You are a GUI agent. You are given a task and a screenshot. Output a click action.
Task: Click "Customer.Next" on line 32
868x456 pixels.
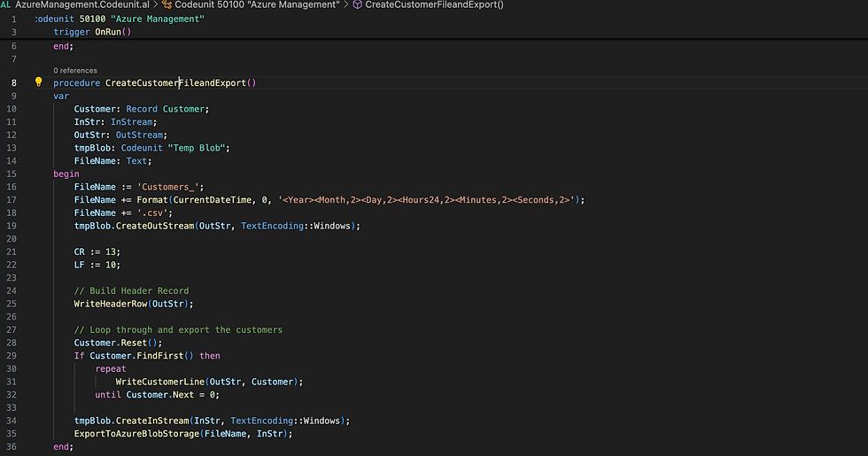click(x=159, y=395)
